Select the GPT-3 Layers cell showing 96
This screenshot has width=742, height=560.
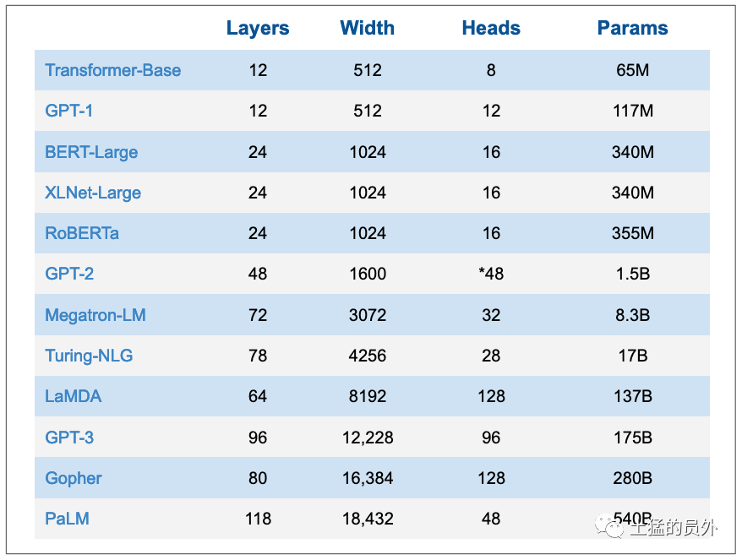tap(258, 438)
